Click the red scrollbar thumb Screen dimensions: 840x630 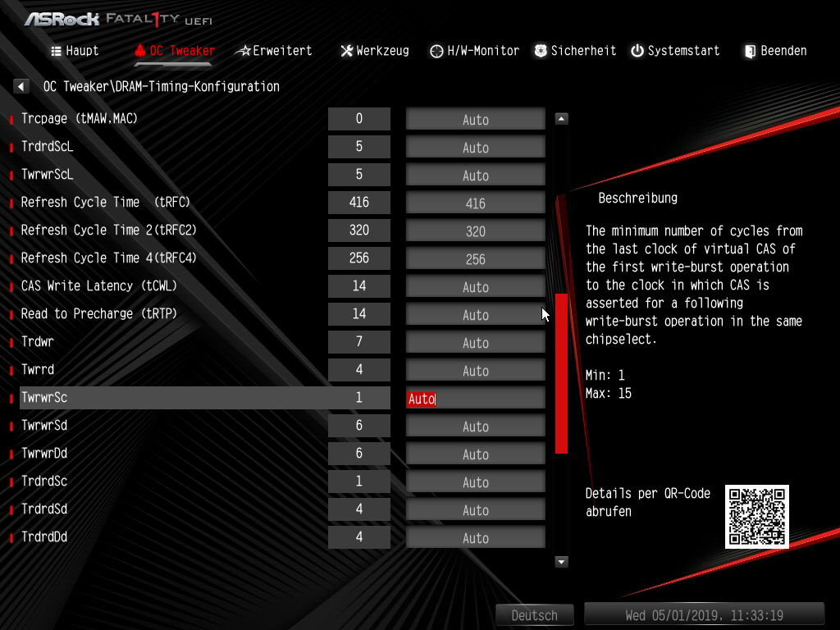click(561, 373)
